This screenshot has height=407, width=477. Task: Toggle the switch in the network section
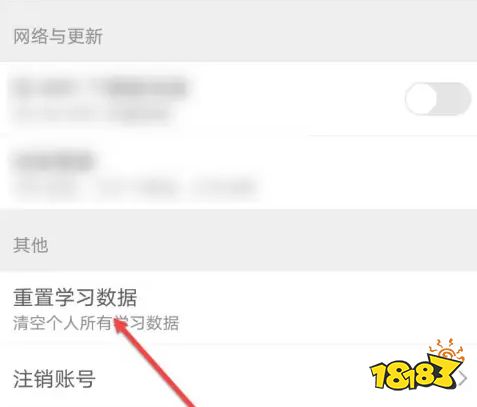pos(438,99)
